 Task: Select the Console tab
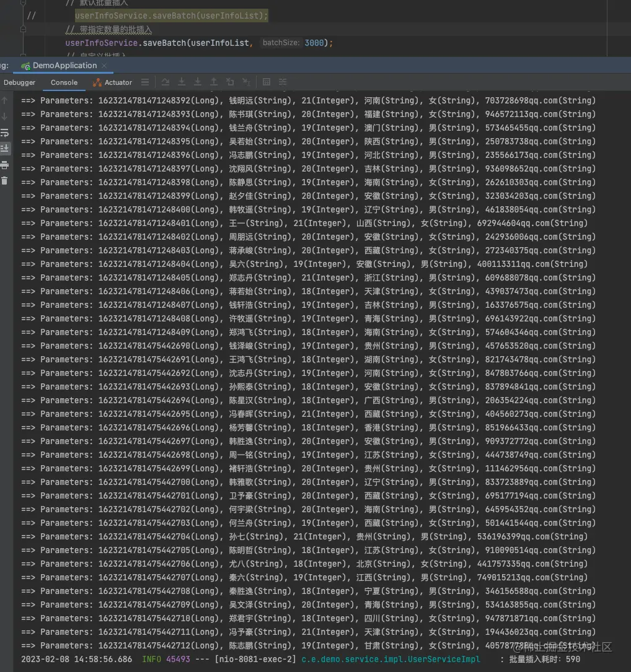[64, 82]
